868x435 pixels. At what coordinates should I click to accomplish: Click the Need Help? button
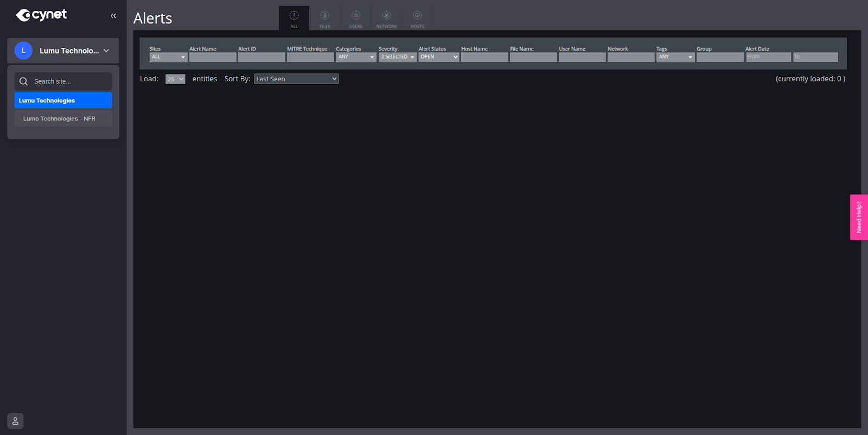[859, 217]
